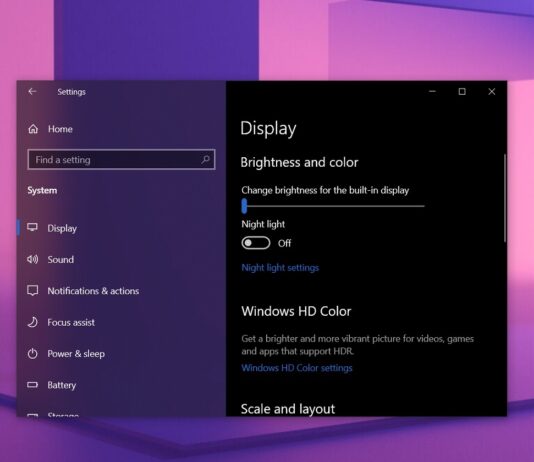Click the Sound speaker icon
This screenshot has height=462, width=534.
pos(33,259)
